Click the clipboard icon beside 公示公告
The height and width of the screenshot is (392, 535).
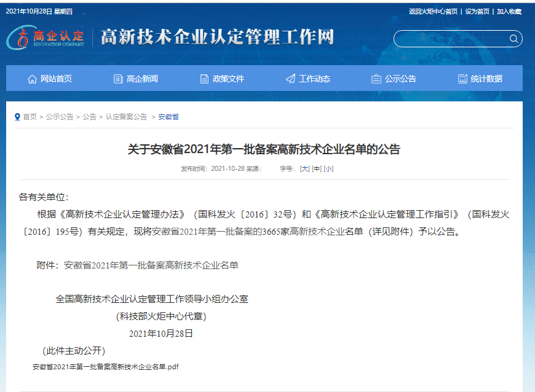pos(376,79)
